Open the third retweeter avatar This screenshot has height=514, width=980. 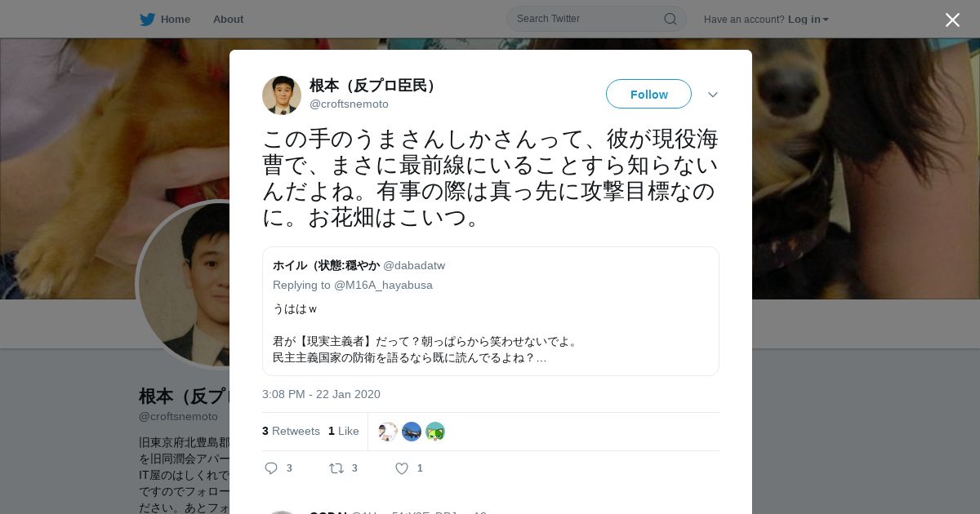pos(435,432)
